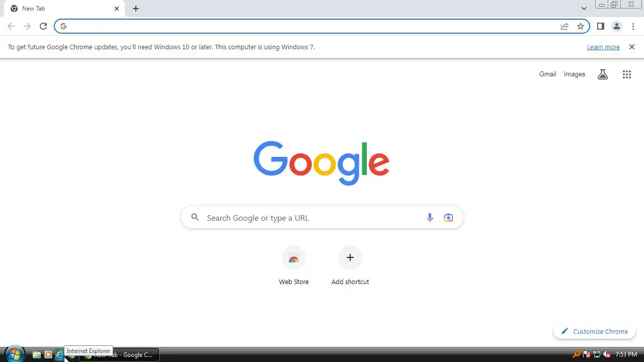The width and height of the screenshot is (644, 362).
Task: Open Customize Chrome
Action: coord(595,331)
